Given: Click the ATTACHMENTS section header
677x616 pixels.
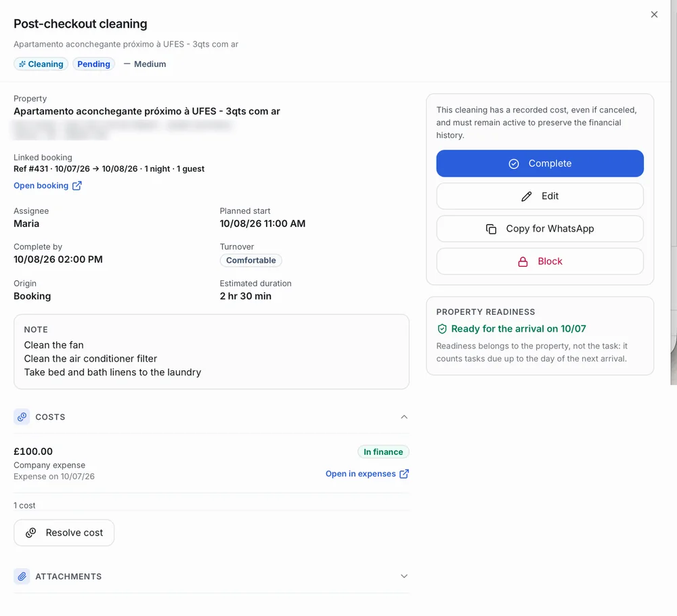Looking at the screenshot, I should tap(211, 576).
